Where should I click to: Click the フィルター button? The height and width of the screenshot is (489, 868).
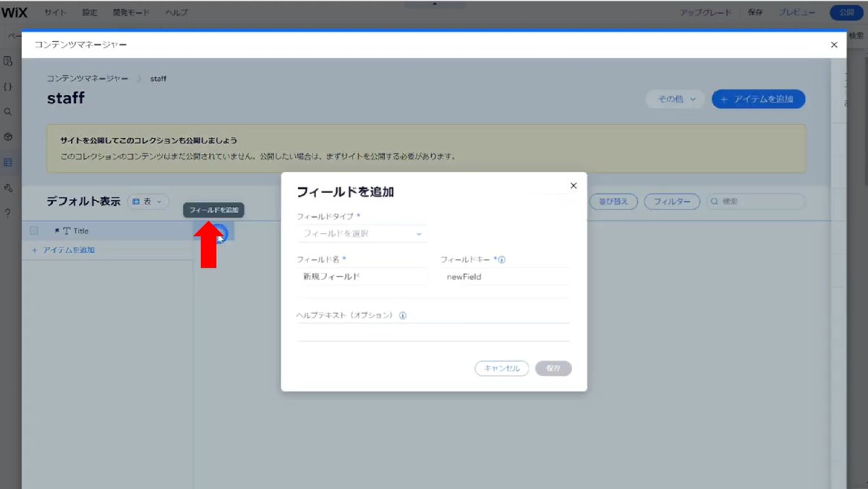(x=672, y=202)
